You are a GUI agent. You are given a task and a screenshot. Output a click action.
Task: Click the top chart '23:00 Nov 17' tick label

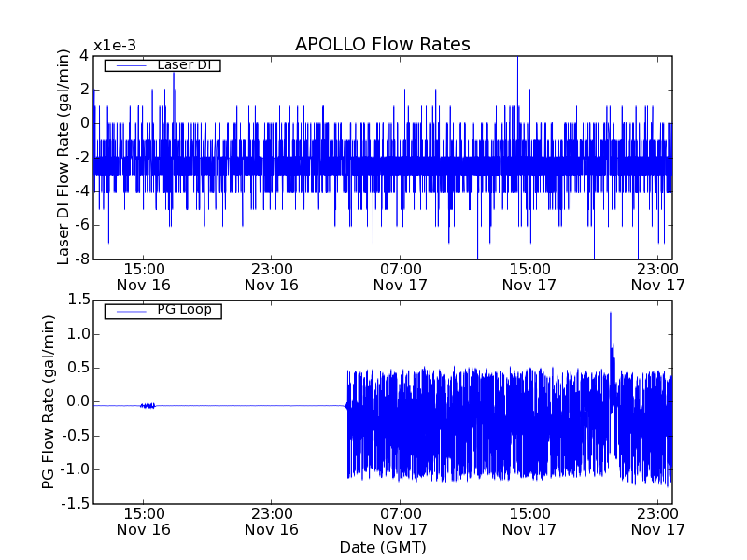pos(658,277)
